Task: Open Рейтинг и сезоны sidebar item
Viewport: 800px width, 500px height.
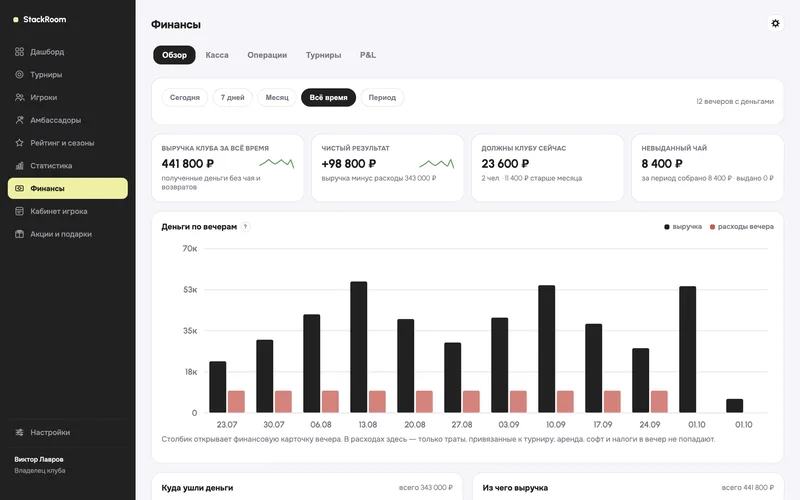Action: point(68,143)
